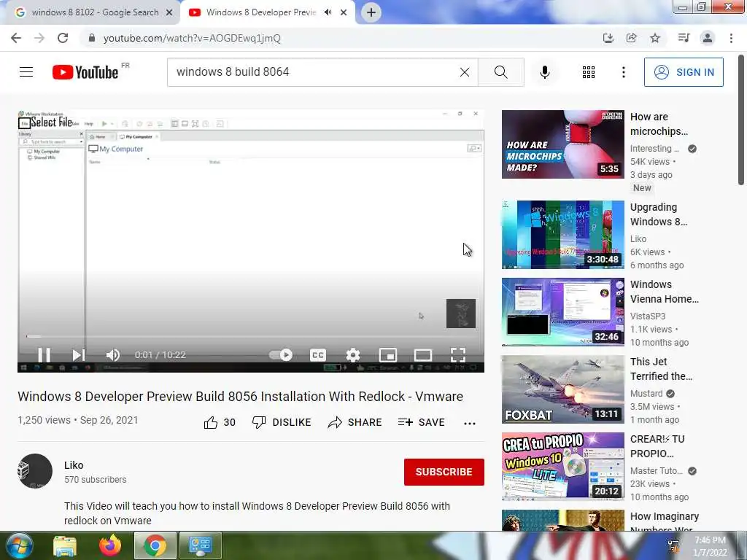Open Liko channel name link
This screenshot has width=747, height=560.
(x=74, y=465)
